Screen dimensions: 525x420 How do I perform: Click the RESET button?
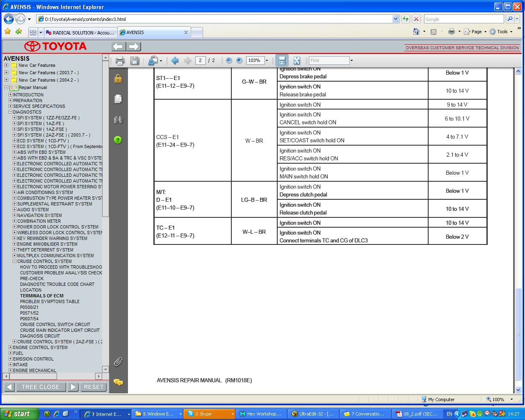[94, 387]
